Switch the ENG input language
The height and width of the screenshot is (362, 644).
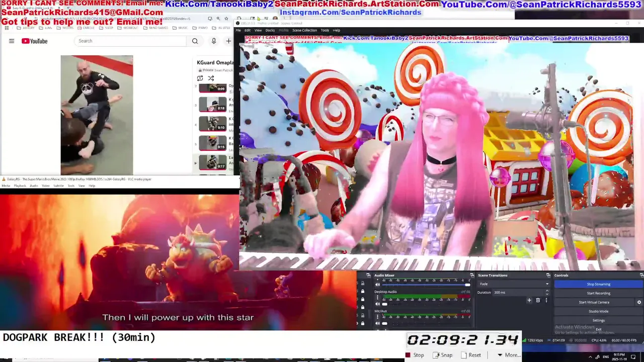click(x=606, y=357)
